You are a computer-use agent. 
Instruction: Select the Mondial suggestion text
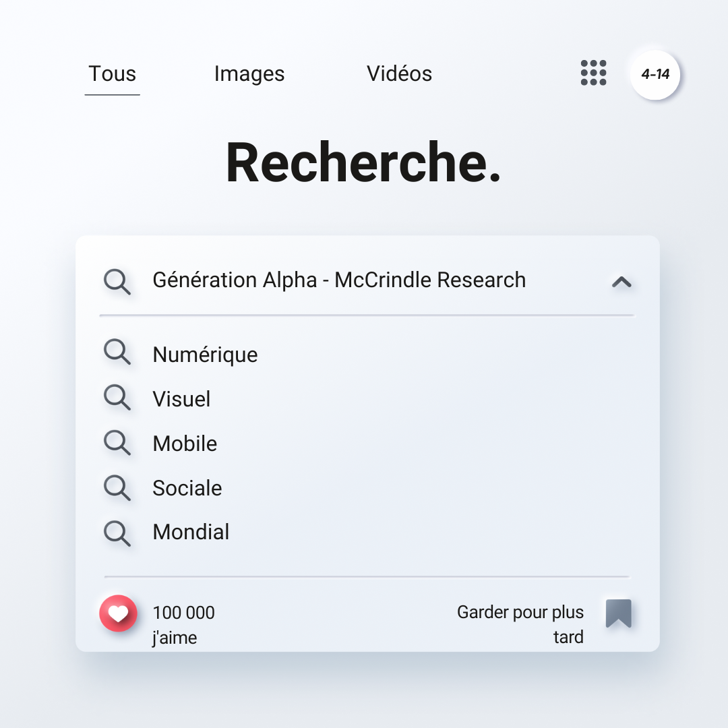point(191,532)
